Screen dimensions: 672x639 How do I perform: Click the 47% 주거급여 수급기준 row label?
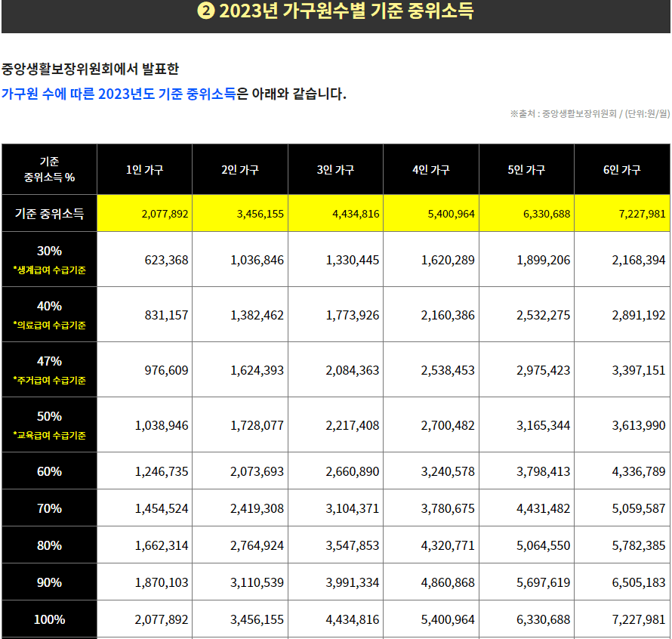(49, 369)
